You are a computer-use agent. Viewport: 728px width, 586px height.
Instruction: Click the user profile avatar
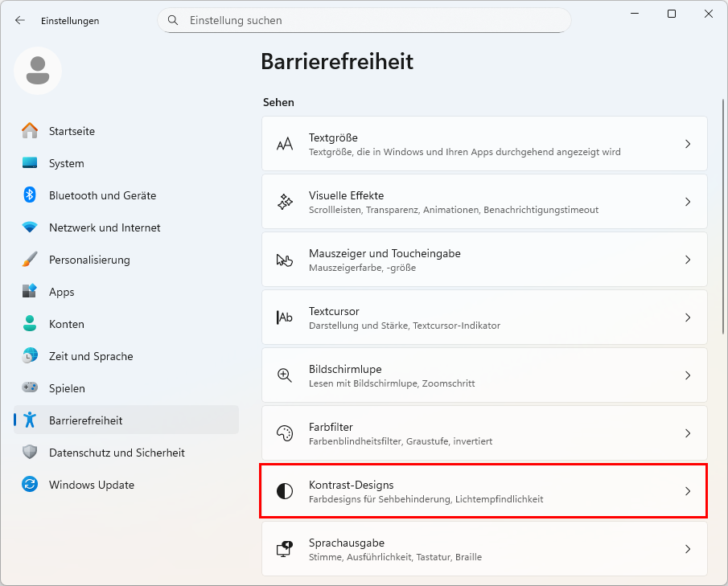click(38, 71)
